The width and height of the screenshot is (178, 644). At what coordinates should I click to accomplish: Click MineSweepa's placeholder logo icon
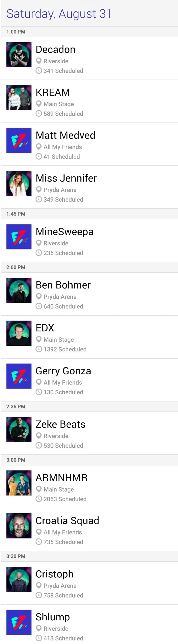[19, 237]
